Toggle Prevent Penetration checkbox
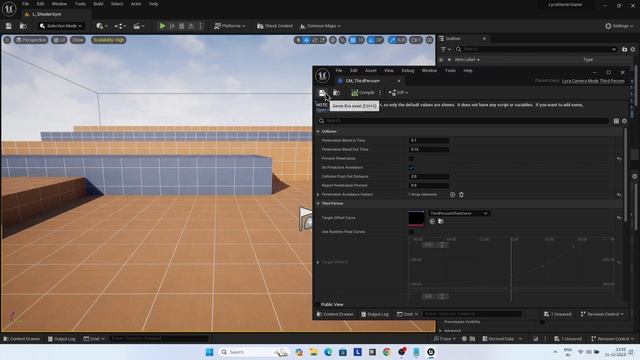The image size is (640, 360). click(x=411, y=158)
